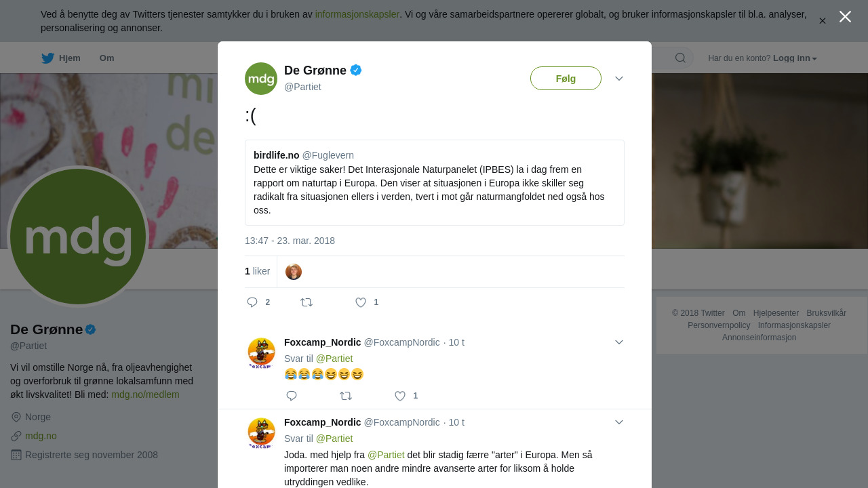This screenshot has width=868, height=488.
Task: Click the Twitter bird Hjem icon
Action: click(47, 58)
